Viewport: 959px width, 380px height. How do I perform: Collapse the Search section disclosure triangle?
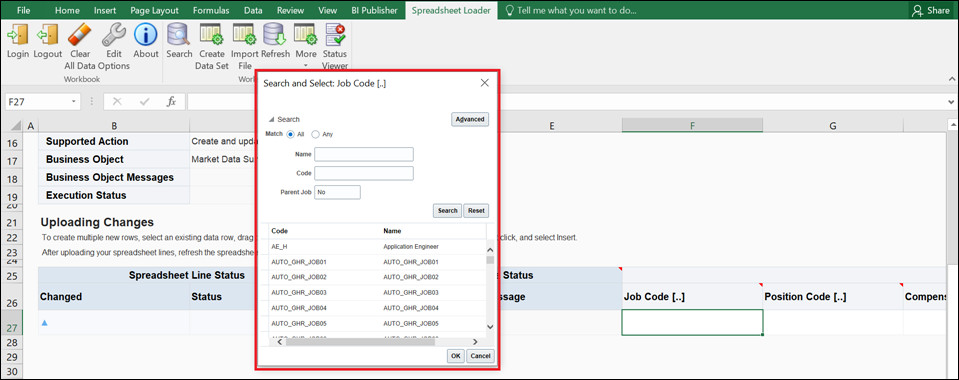272,119
